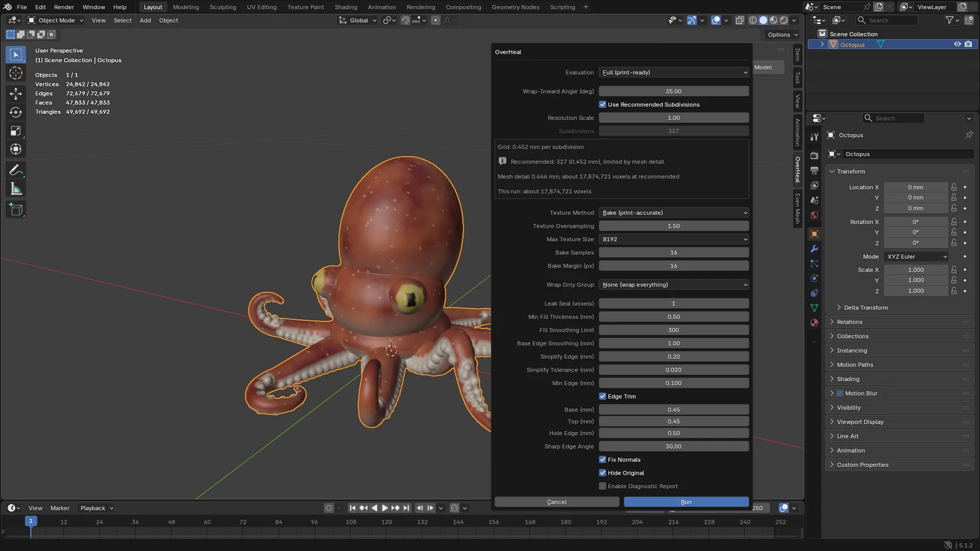Uncheck the Fix Normals checkbox
Screen dimensions: 980x551
[x=603, y=460]
